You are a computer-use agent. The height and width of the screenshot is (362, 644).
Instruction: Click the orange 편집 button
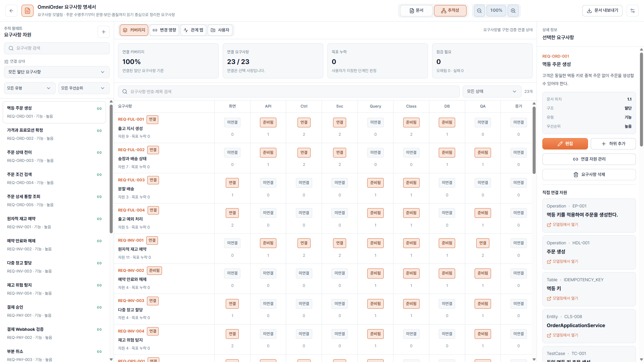coord(565,144)
